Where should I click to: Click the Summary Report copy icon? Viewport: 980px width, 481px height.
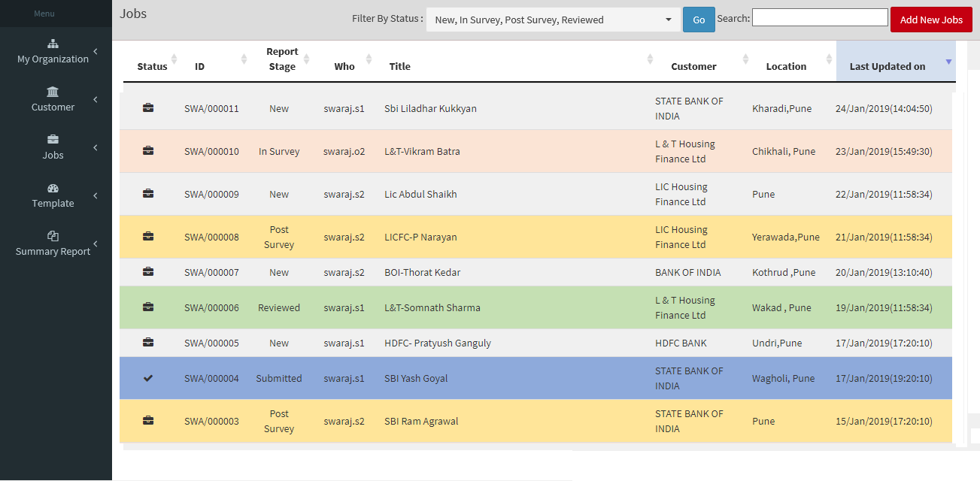click(x=53, y=236)
